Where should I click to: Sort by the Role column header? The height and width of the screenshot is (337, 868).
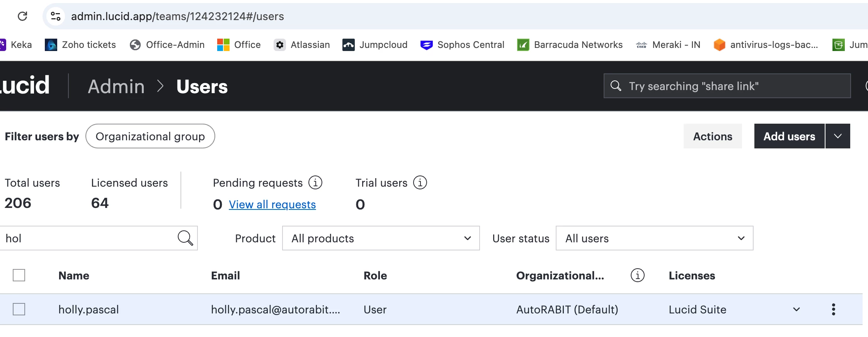[375, 276]
